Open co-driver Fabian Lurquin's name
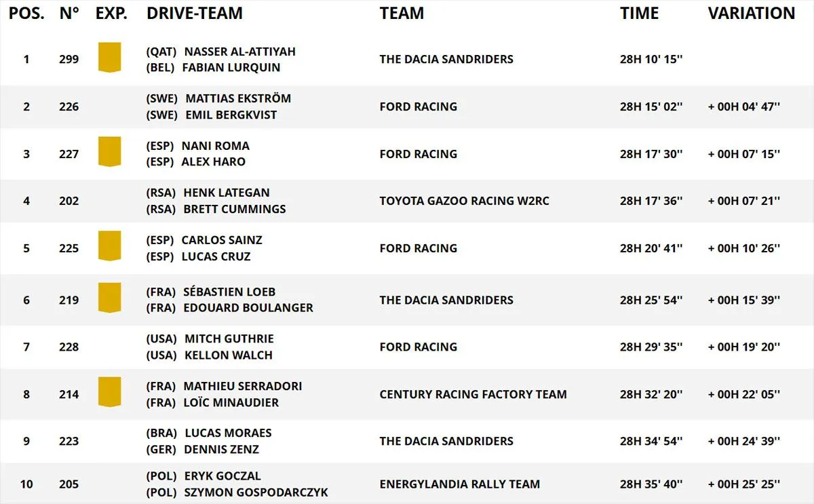This screenshot has width=814, height=504. tap(231, 68)
